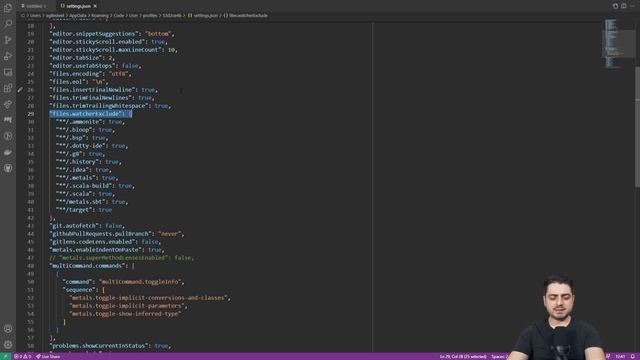Click the profiles breadcrumb segment
This screenshot has width=640, height=360.
[150, 16]
